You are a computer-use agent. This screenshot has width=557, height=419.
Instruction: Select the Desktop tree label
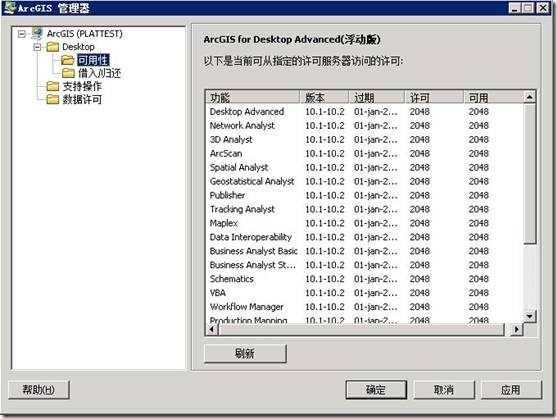[x=78, y=47]
